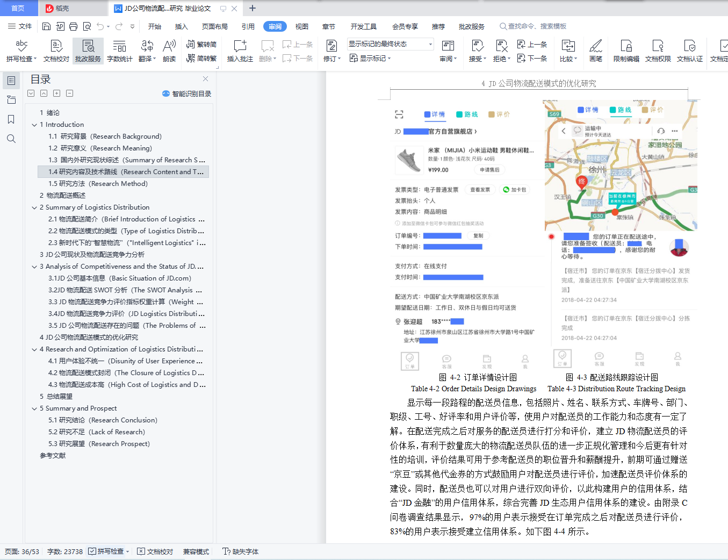Click the 查找命令、搜索模板 search field
This screenshot has height=560, width=728.
533,26
